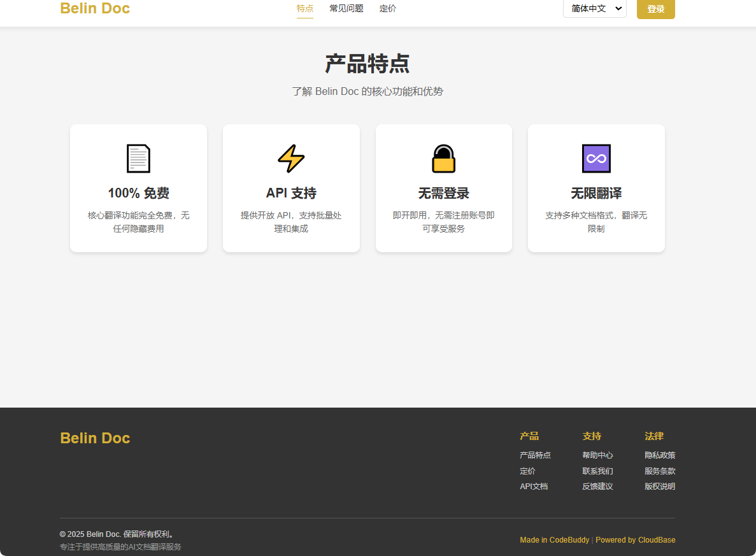This screenshot has width=756, height=556.
Task: Click the Made in CodeBuddy link
Action: coord(555,540)
